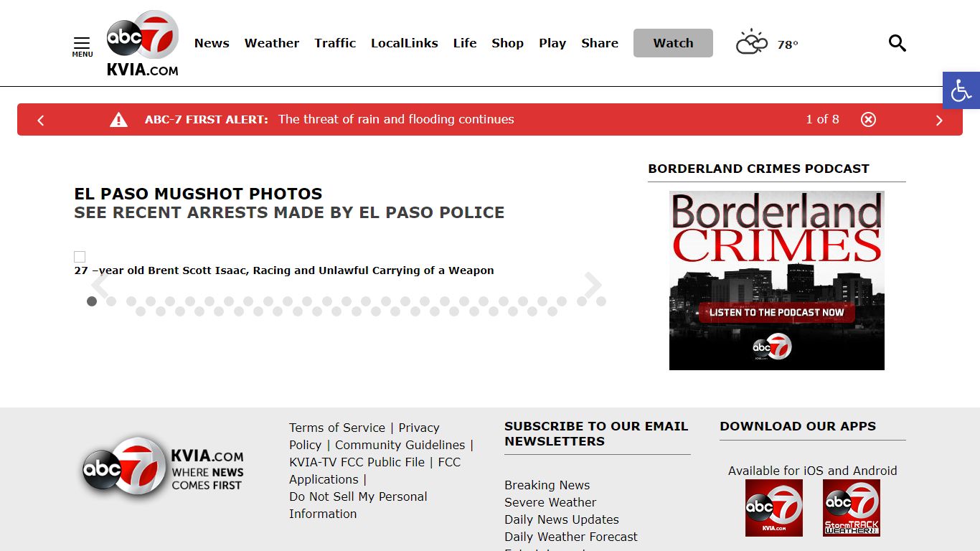980x551 pixels.
Task: Click the partly cloudy weather icon
Action: pyautogui.click(x=752, y=43)
